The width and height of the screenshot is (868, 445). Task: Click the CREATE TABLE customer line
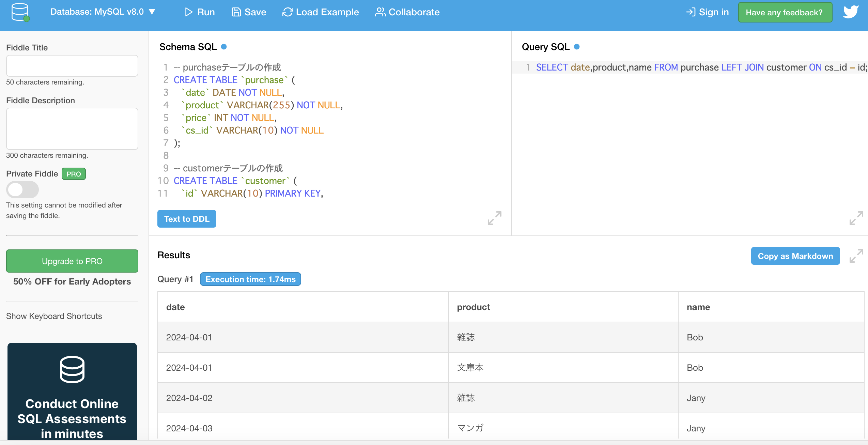pos(235,181)
